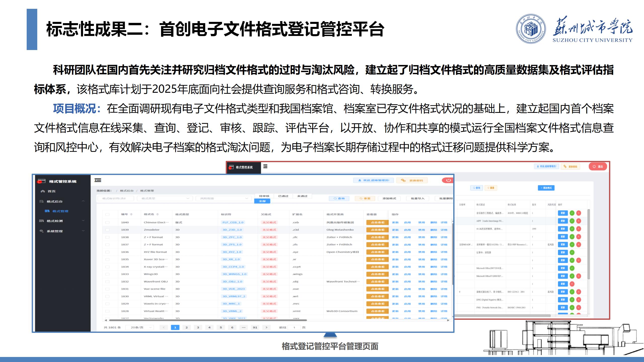The height and width of the screenshot is (362, 644).
Task: Click the 格式管理 sidebar icon
Action: click(x=47, y=211)
